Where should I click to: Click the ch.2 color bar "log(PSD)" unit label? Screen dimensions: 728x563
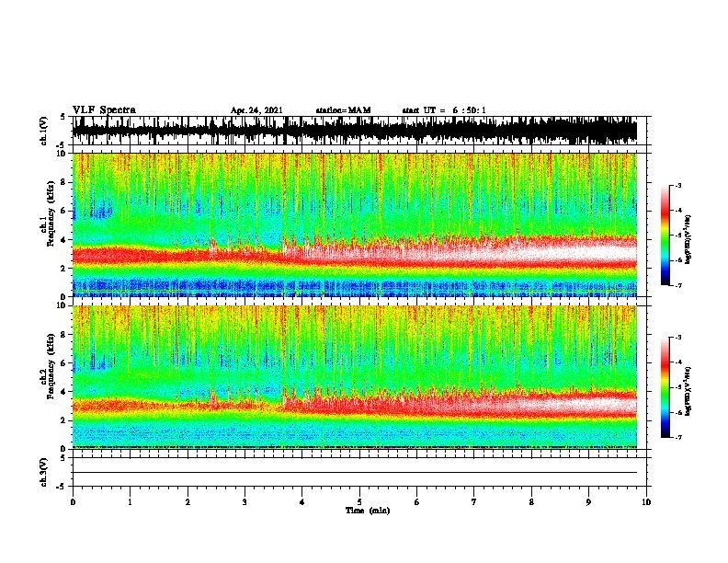tap(688, 391)
